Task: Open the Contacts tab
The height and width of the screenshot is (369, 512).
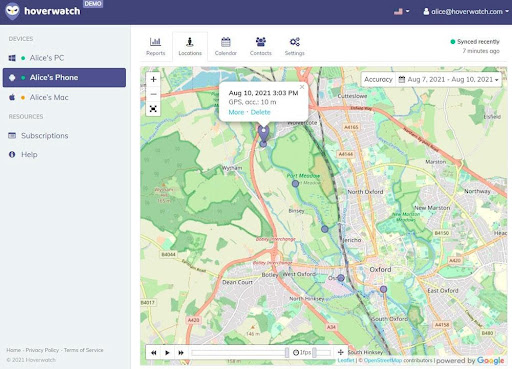Action: pos(261,46)
